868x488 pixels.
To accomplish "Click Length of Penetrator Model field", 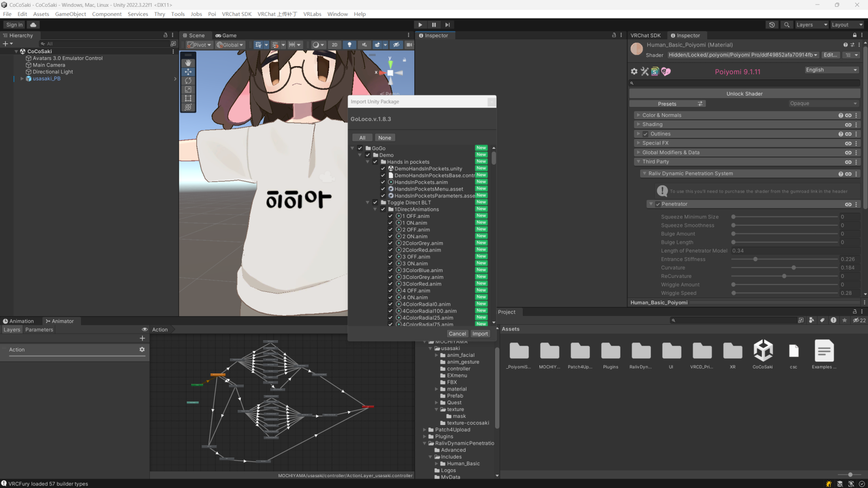I will [x=795, y=250].
